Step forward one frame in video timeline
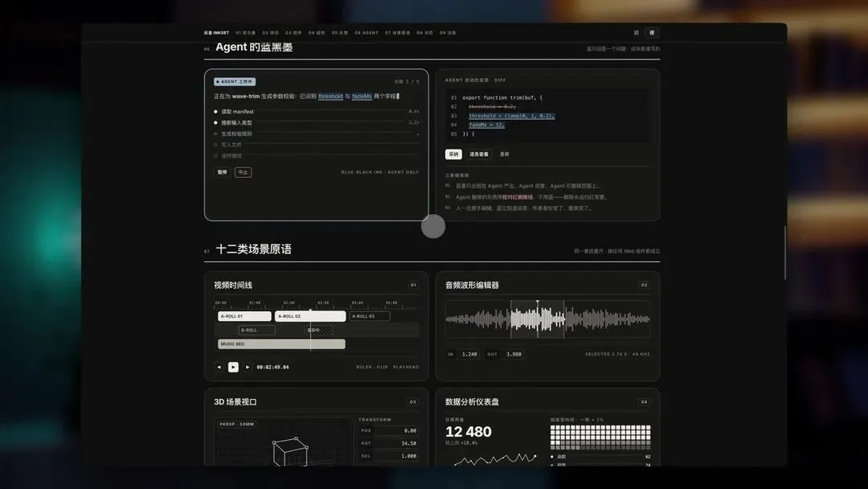The height and width of the screenshot is (489, 868). pos(248,368)
